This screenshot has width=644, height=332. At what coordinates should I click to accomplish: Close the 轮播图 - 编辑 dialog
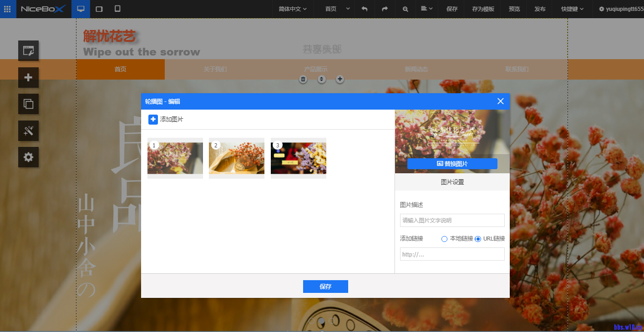[501, 101]
